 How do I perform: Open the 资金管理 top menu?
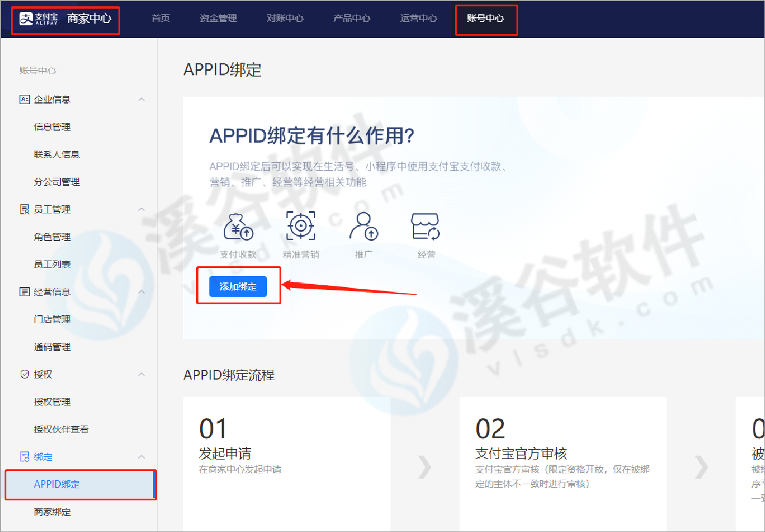click(218, 18)
